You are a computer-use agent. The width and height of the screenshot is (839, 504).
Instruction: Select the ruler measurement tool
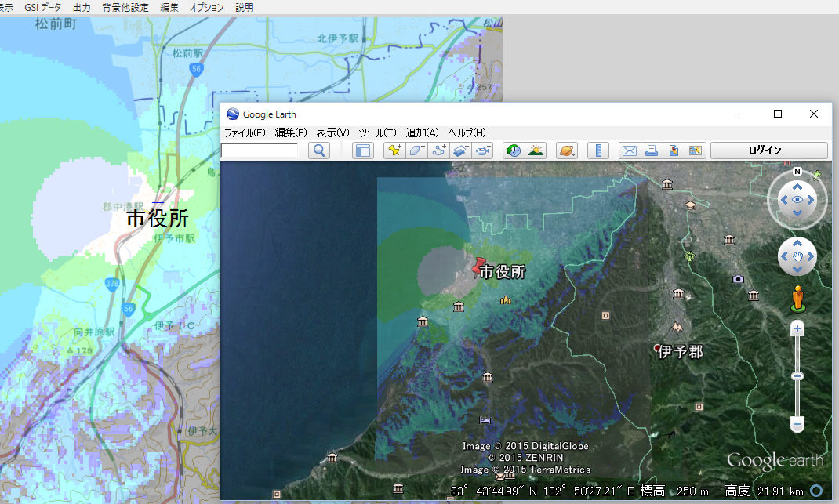[x=597, y=150]
